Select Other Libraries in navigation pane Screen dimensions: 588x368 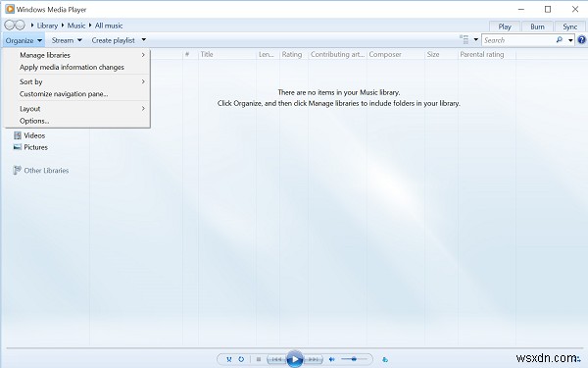pos(46,171)
